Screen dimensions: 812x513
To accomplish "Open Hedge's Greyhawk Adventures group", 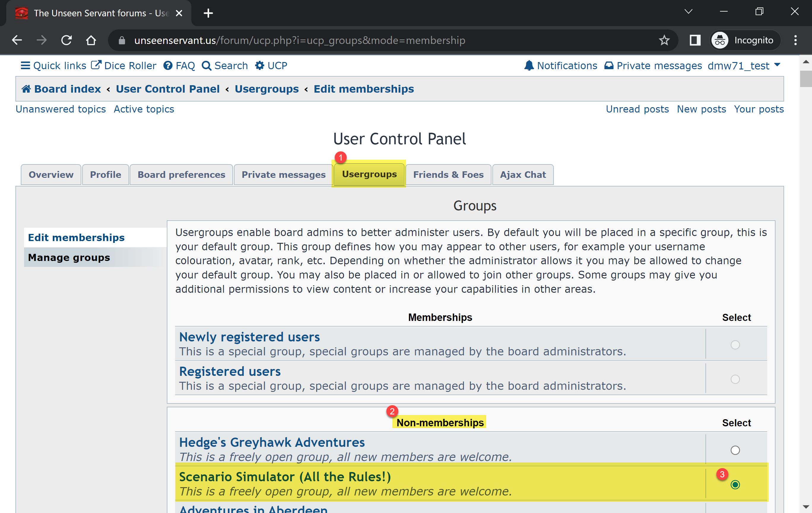I will (x=272, y=442).
